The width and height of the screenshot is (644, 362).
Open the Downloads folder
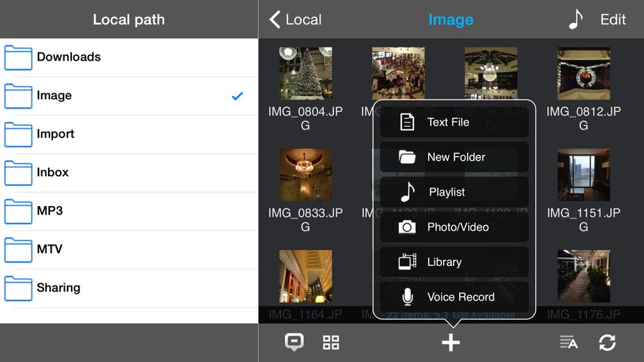[129, 58]
